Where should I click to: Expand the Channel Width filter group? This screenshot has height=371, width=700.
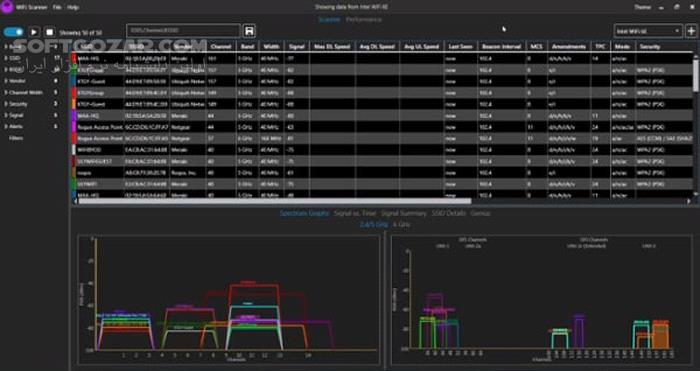[x=26, y=92]
